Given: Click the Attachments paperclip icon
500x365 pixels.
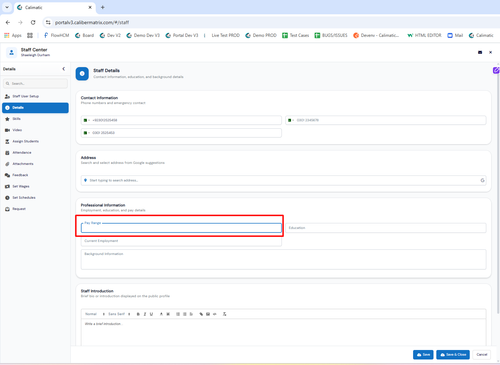Looking at the screenshot, I should [7, 164].
